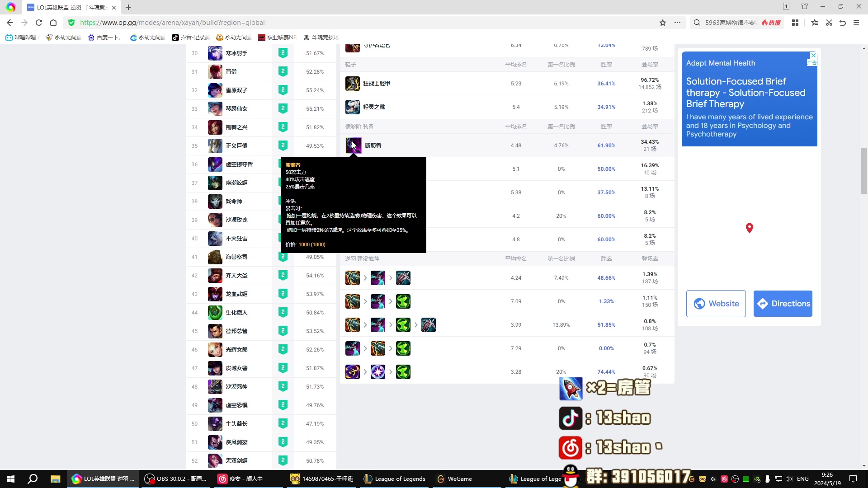Select champion 生化魔人 icon
Screen dimensions: 868x488
point(215,313)
